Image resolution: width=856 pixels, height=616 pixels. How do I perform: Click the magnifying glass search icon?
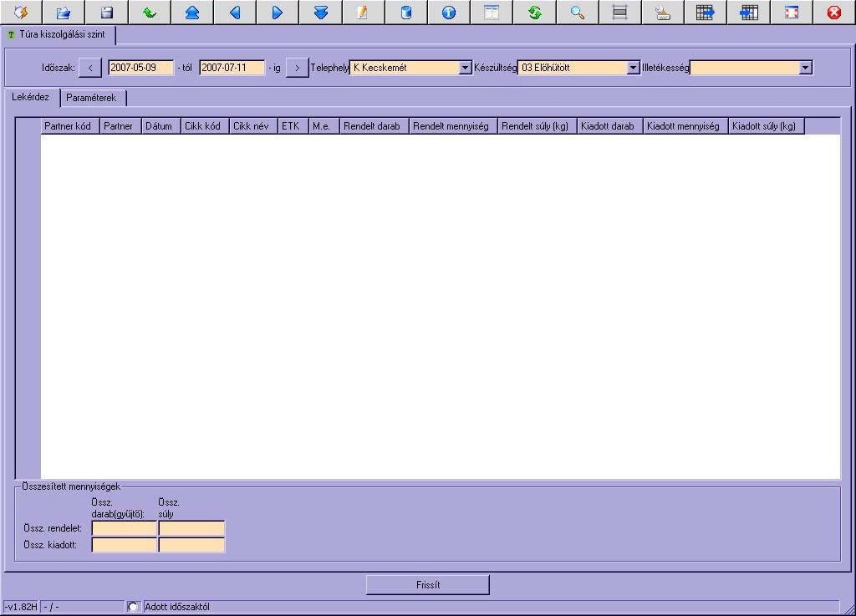(577, 13)
